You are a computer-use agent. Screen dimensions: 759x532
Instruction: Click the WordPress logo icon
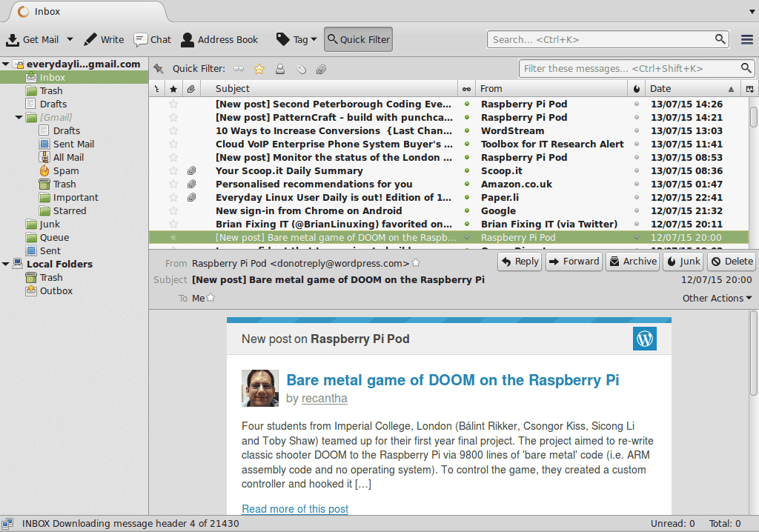(645, 339)
